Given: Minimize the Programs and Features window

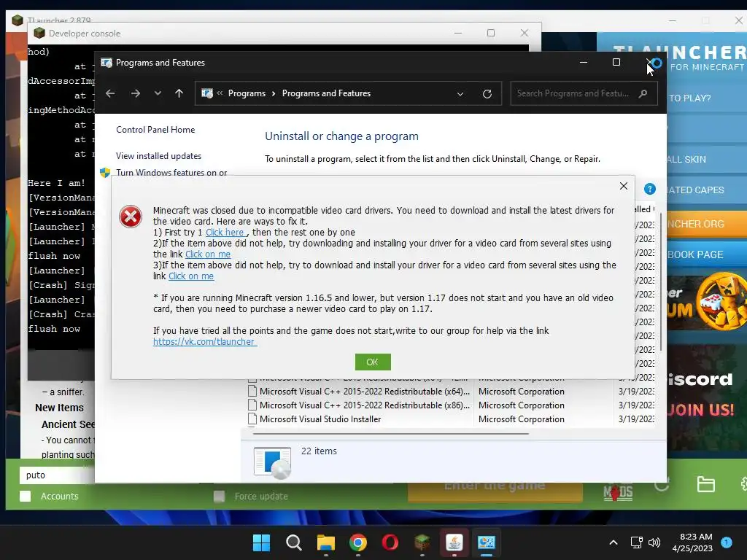Looking at the screenshot, I should [x=583, y=63].
